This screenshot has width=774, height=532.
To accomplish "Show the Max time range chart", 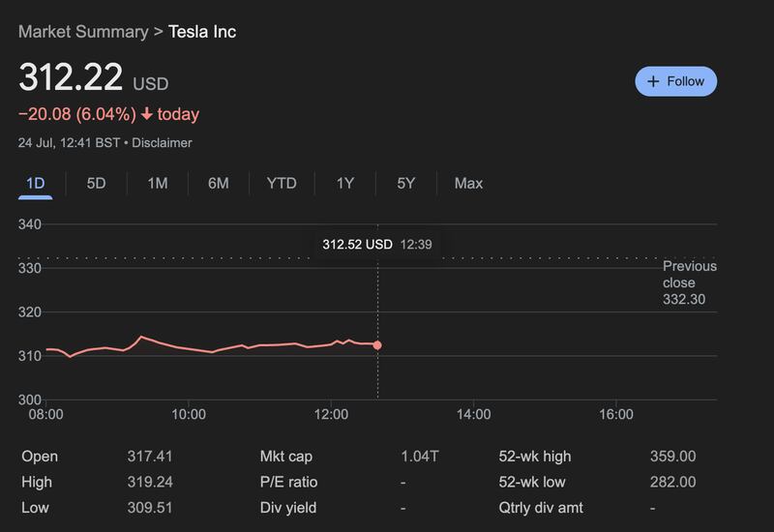I will [x=468, y=183].
